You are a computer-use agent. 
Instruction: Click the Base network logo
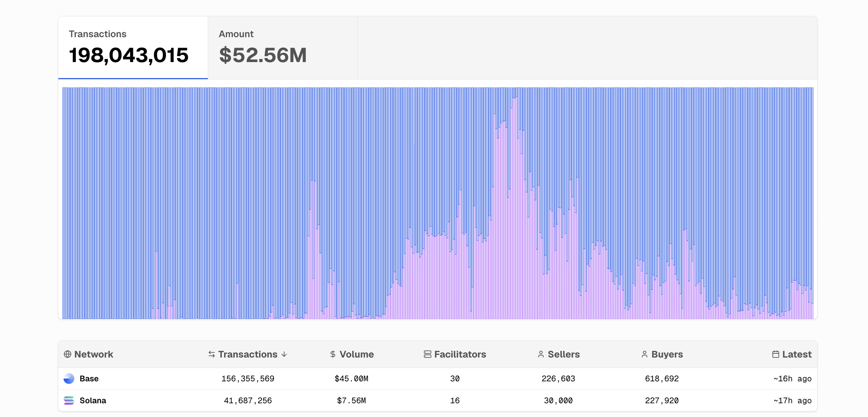(x=69, y=379)
